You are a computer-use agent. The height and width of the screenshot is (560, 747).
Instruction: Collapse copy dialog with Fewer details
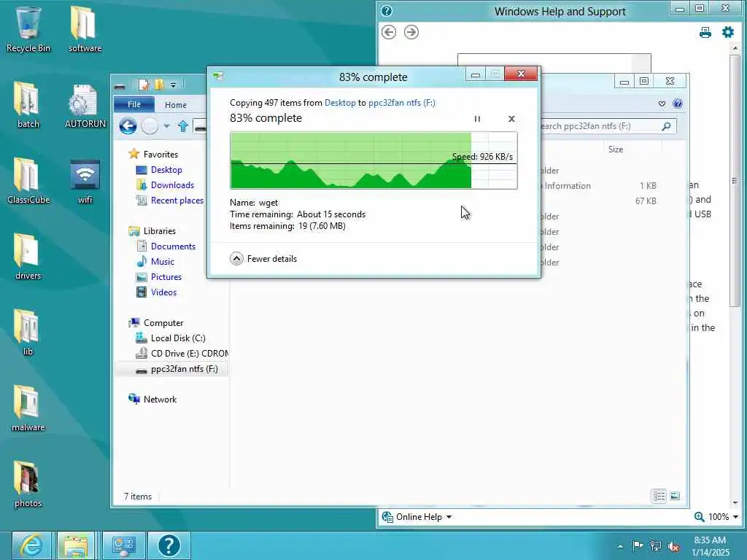(263, 259)
